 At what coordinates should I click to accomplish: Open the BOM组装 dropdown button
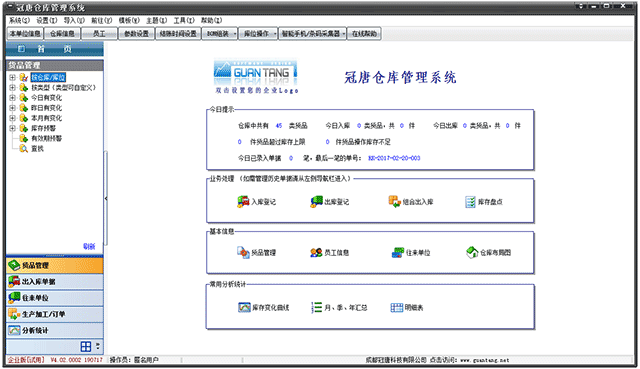coord(220,33)
